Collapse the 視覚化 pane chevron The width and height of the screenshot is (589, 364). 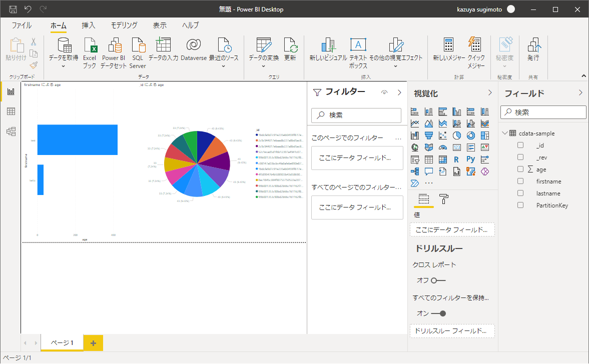pyautogui.click(x=490, y=93)
